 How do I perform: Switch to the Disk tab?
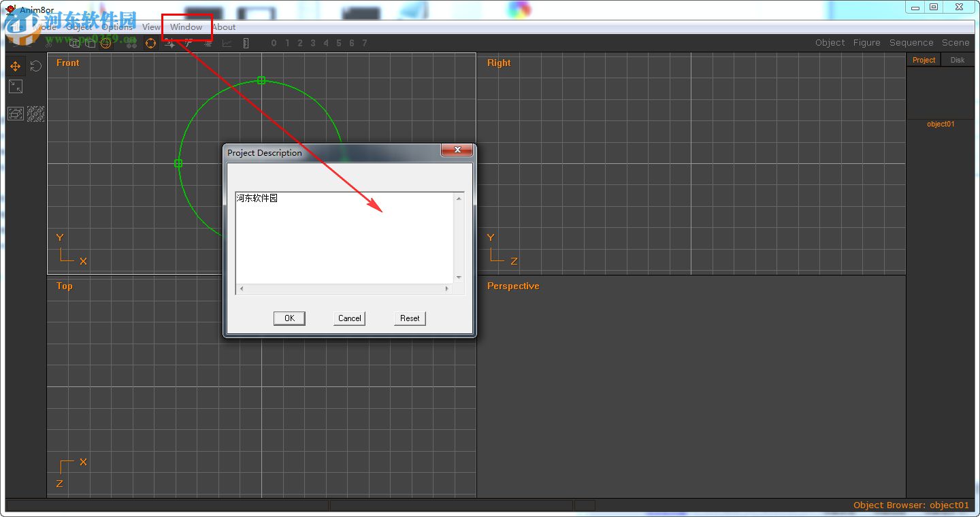point(957,60)
